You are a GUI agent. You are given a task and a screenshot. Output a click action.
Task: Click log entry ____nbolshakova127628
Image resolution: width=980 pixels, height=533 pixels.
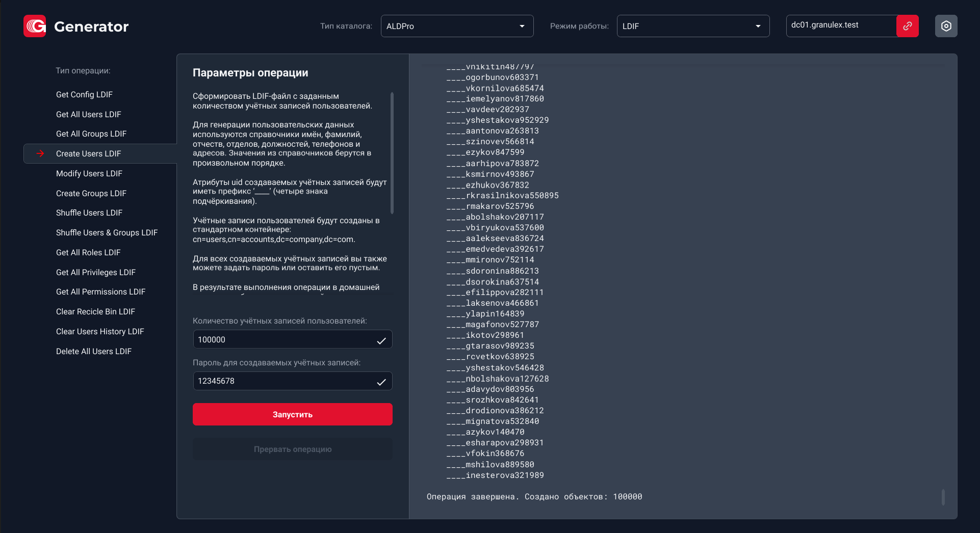click(x=498, y=379)
